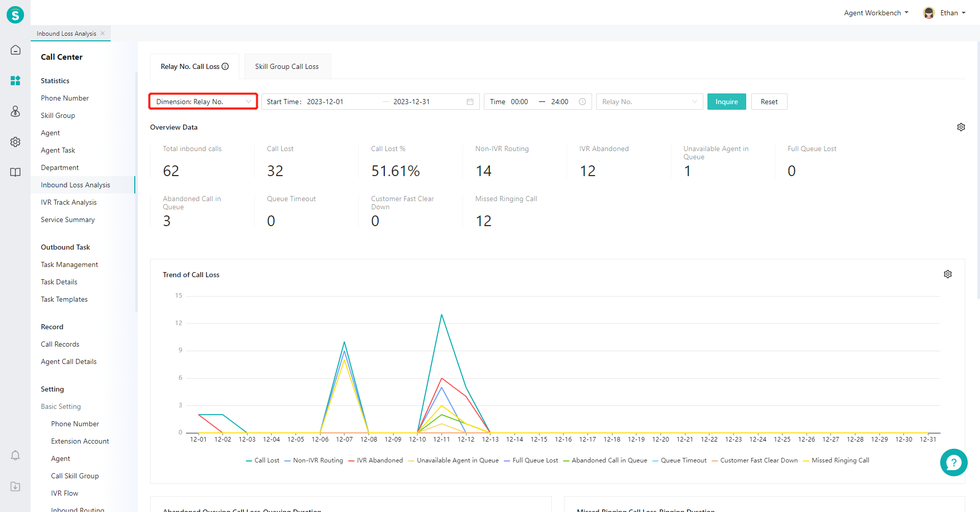980x512 pixels.
Task: Expand the Agent Workbench menu
Action: [x=876, y=13]
